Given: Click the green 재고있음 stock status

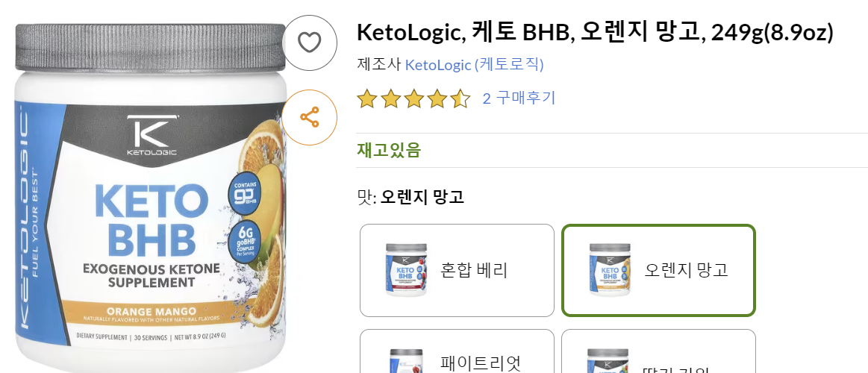Looking at the screenshot, I should pyautogui.click(x=389, y=150).
